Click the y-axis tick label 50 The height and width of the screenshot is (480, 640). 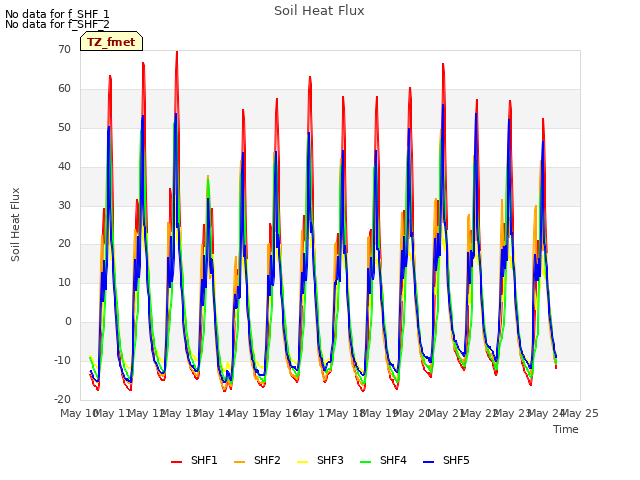pos(64,127)
